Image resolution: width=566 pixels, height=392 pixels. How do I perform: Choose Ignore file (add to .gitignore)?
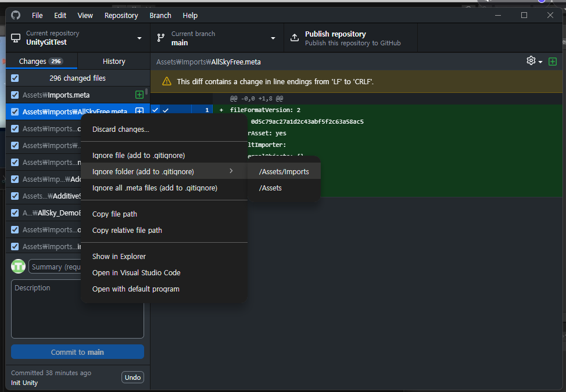pyautogui.click(x=164, y=156)
